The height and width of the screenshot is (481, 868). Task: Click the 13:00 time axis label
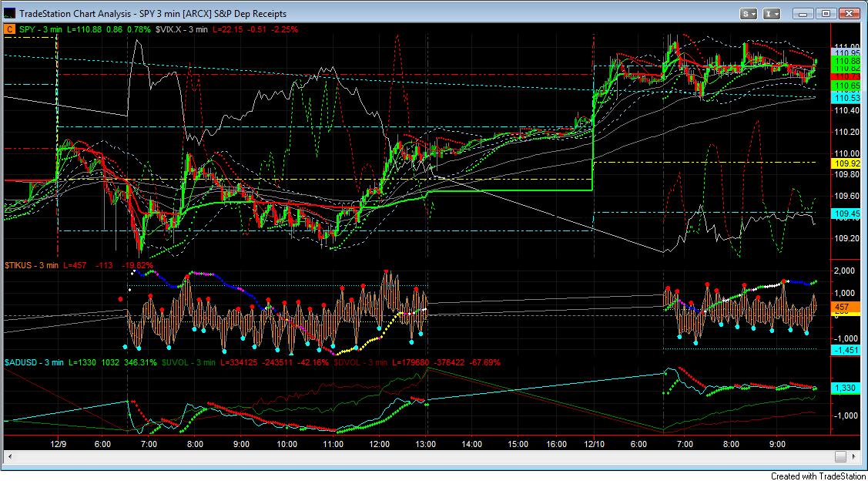point(427,444)
